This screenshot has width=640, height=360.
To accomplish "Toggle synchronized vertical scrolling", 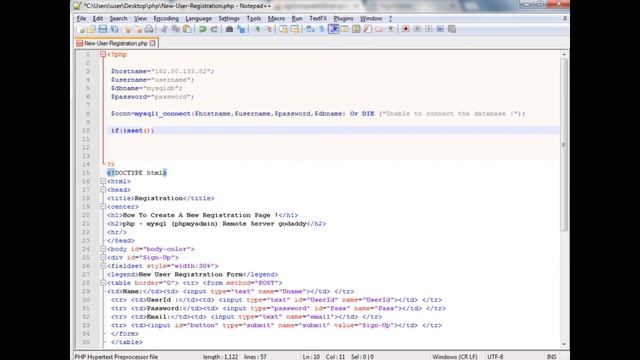I will [x=283, y=29].
